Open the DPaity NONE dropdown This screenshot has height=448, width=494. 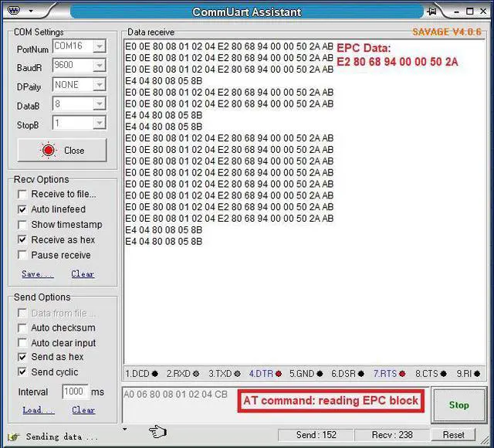[x=99, y=85]
